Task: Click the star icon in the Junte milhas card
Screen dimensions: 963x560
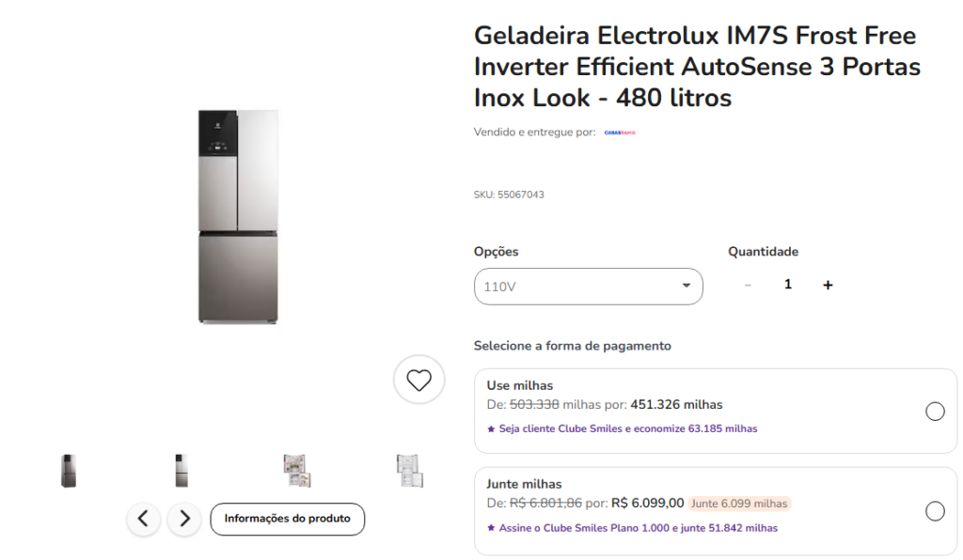Action: (490, 528)
